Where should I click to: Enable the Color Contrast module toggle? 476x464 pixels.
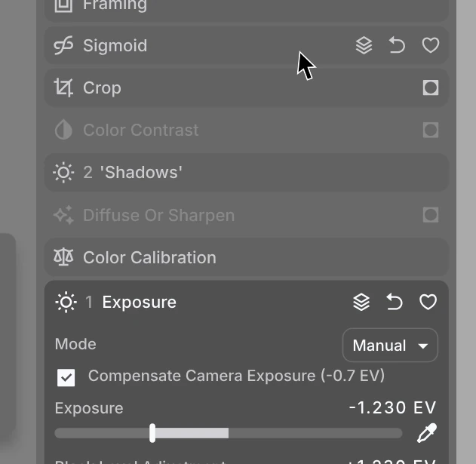(x=431, y=131)
